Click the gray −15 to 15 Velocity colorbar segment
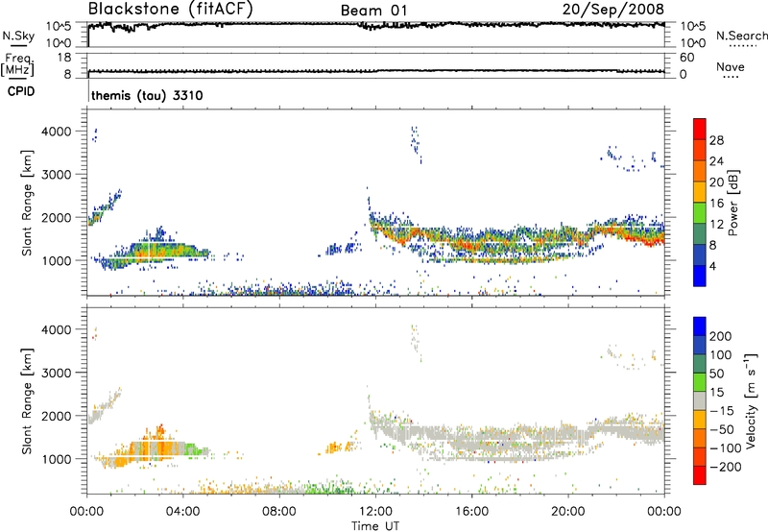The height and width of the screenshot is (532, 768). pyautogui.click(x=700, y=400)
